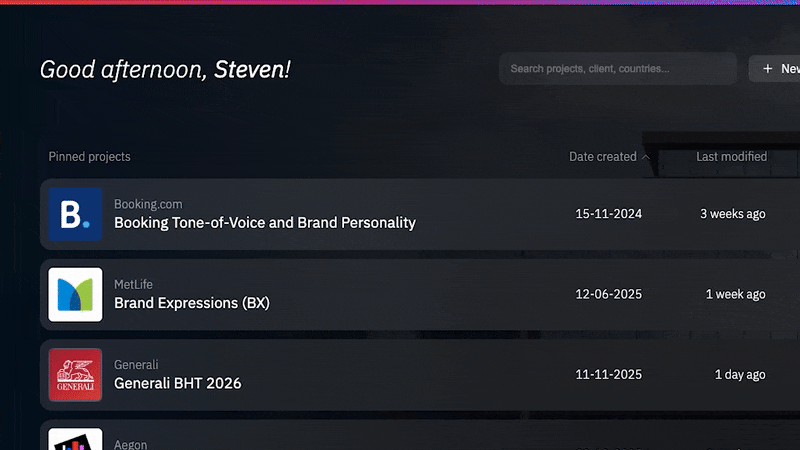Open Booking Tone-of-Voice and Brand Personality project

tap(265, 223)
